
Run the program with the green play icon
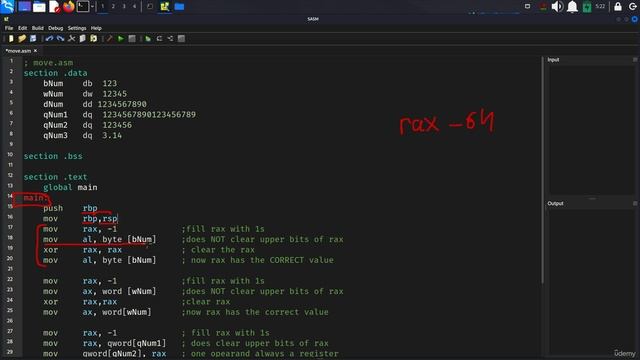tap(121, 38)
